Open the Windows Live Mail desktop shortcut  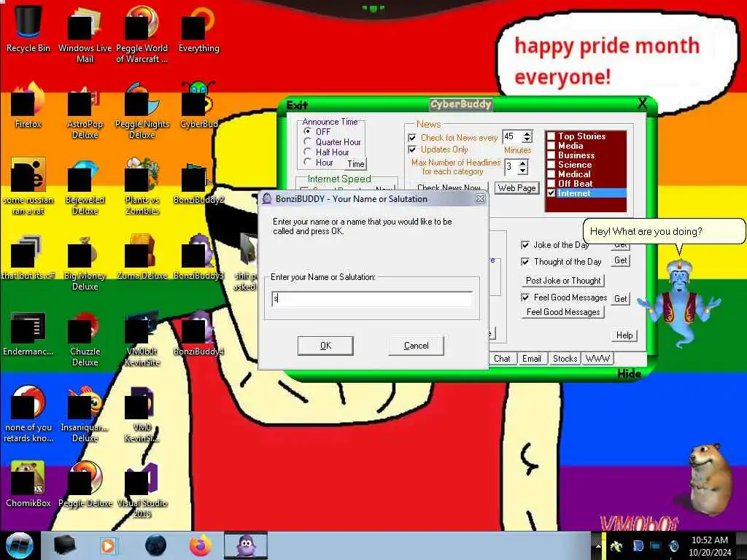point(85,34)
